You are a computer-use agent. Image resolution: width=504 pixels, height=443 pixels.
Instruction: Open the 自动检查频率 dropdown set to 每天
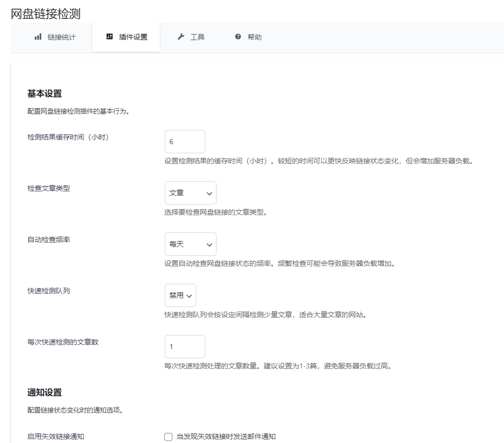[190, 244]
